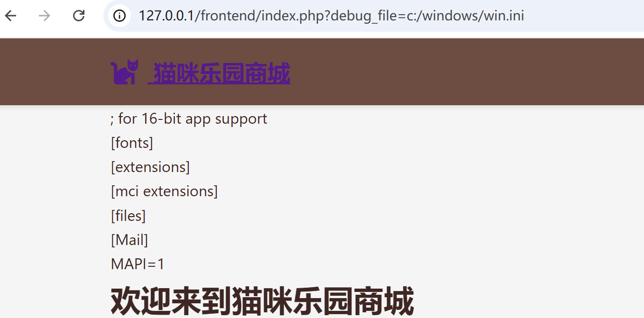
Task: Click the [Mail] section heading
Action: [x=129, y=240]
